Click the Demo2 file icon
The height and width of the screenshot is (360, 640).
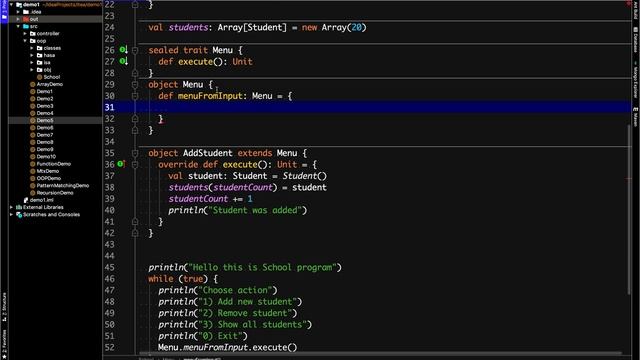33,99
